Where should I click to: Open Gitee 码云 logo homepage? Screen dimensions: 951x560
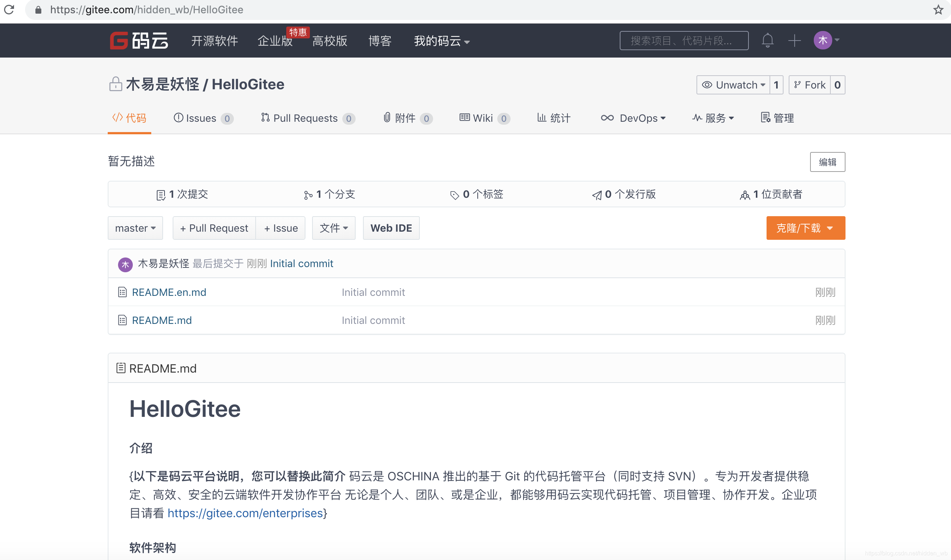(x=139, y=41)
